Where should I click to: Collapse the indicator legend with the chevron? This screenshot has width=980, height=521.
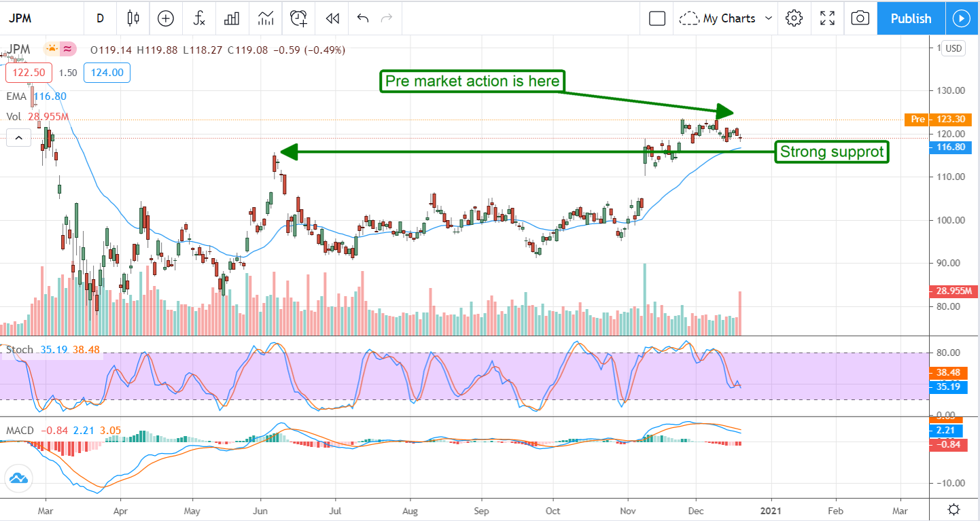click(18, 138)
